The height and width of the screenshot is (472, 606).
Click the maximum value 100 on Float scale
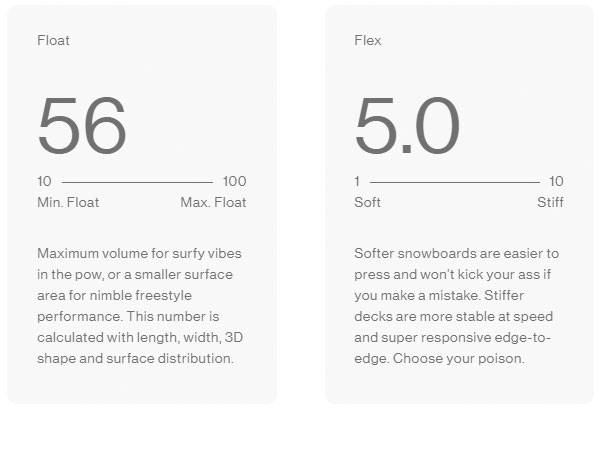[234, 182]
